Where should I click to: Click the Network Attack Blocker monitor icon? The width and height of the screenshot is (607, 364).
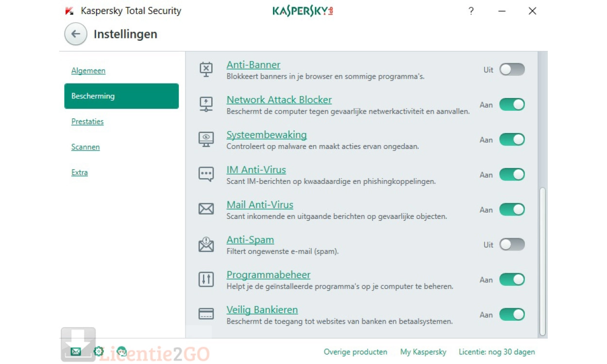pyautogui.click(x=206, y=104)
